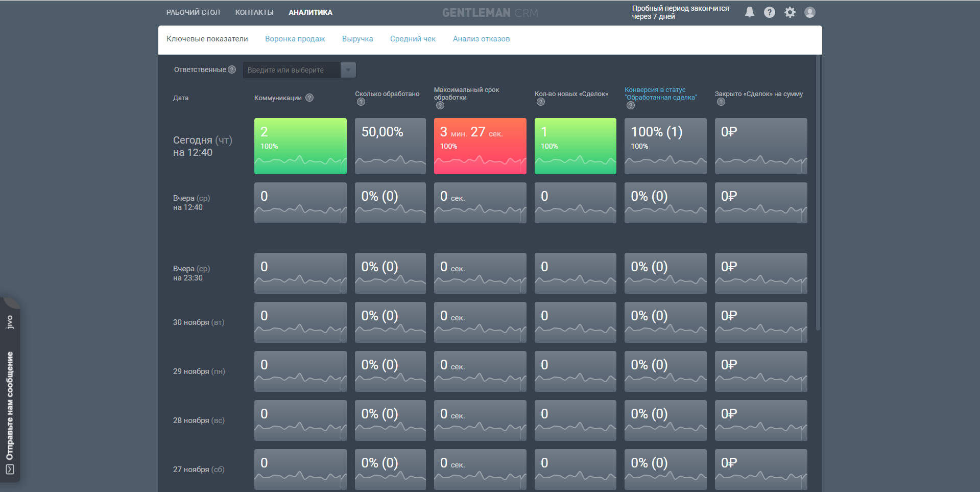Switch to Анализ отказов tab
This screenshot has height=492, width=980.
(x=481, y=39)
